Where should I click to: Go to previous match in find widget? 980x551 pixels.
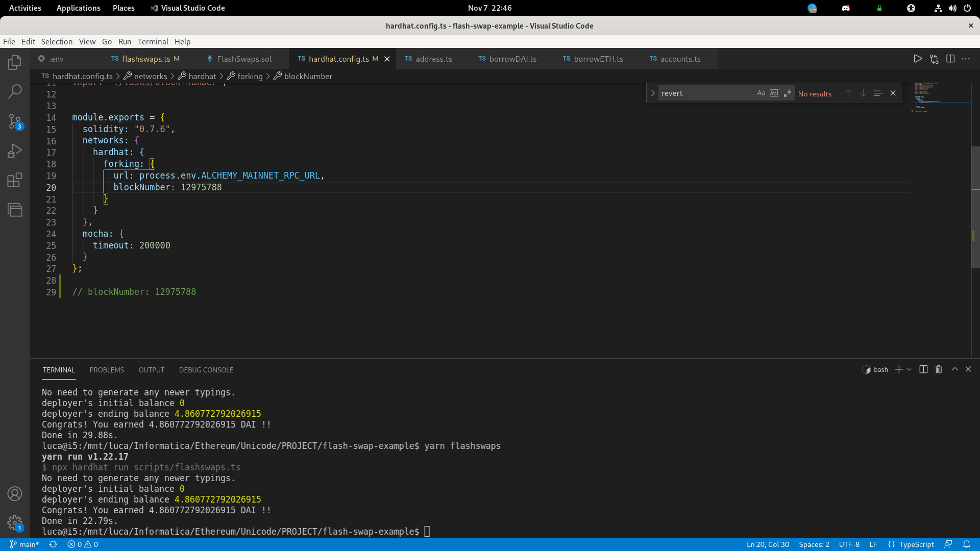point(848,93)
